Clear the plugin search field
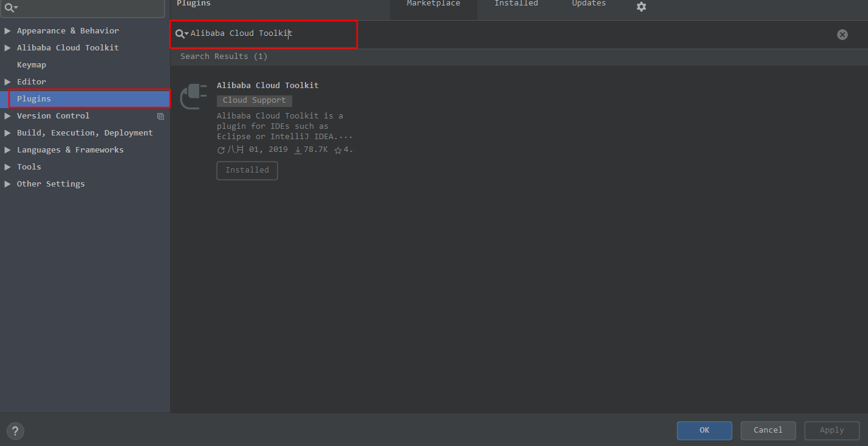868x446 pixels. (x=842, y=35)
